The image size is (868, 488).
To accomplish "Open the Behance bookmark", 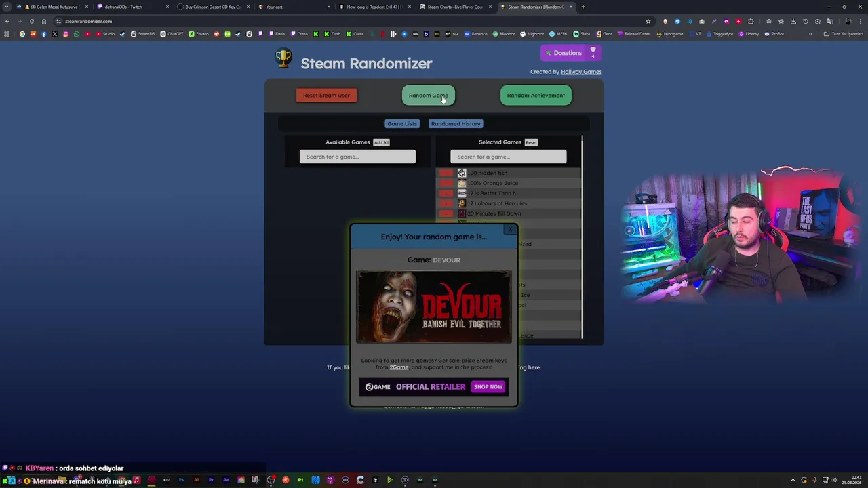I will click(x=476, y=34).
